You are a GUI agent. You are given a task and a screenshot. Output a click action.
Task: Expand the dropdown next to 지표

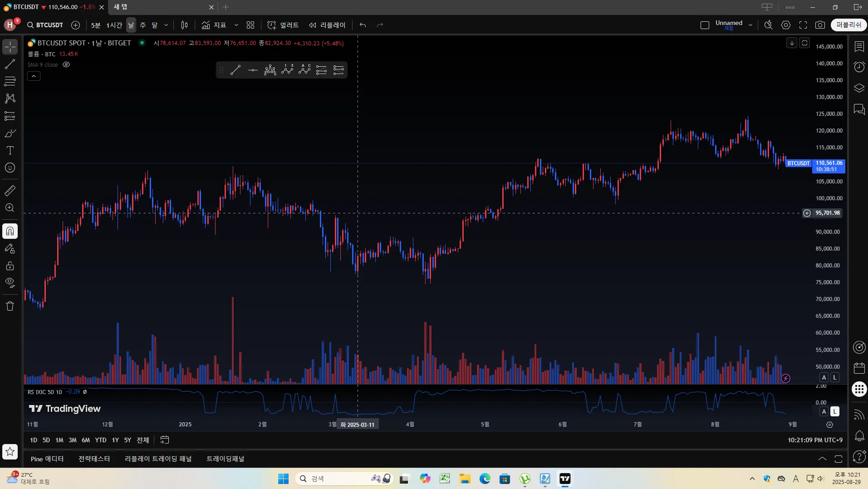click(x=236, y=25)
